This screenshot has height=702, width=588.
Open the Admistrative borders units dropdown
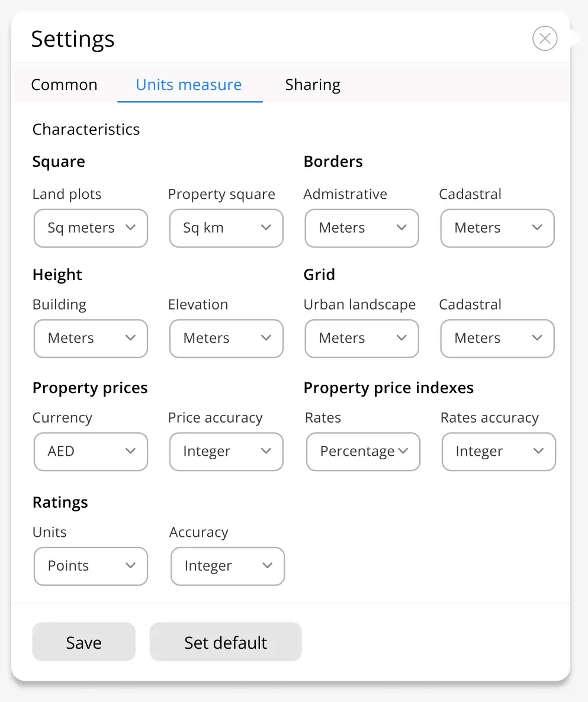[362, 228]
